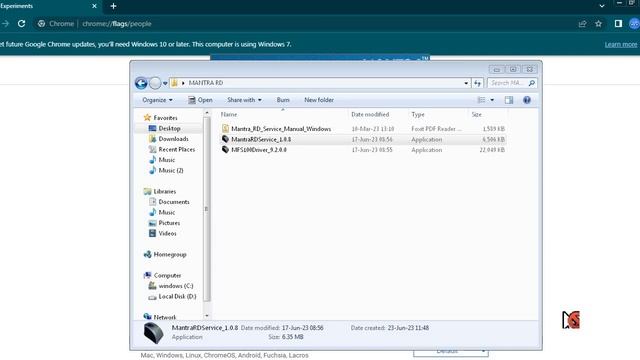Image resolution: width=640 pixels, height=360 pixels.
Task: Open windows (C:) drive
Action: (176, 286)
